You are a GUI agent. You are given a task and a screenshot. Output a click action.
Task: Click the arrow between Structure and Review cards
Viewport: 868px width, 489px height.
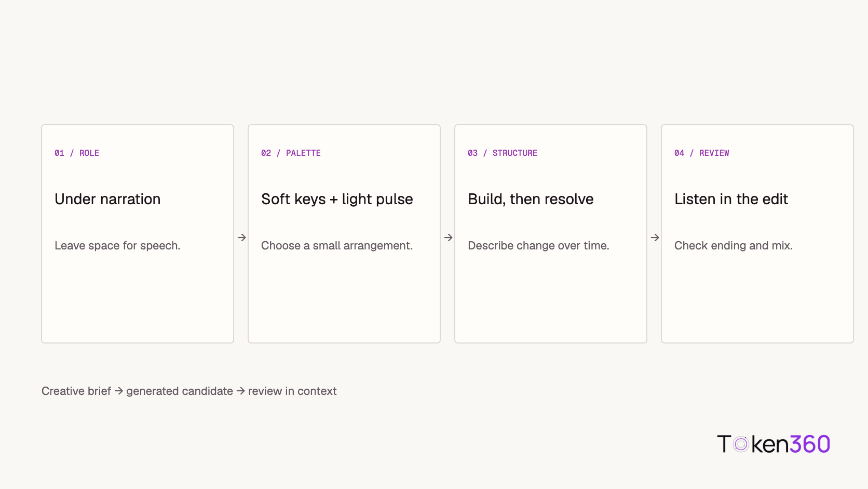pos(655,237)
